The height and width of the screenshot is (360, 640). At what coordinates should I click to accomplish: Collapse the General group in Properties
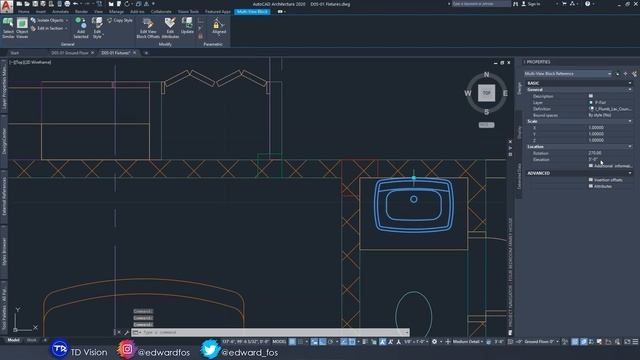630,89
